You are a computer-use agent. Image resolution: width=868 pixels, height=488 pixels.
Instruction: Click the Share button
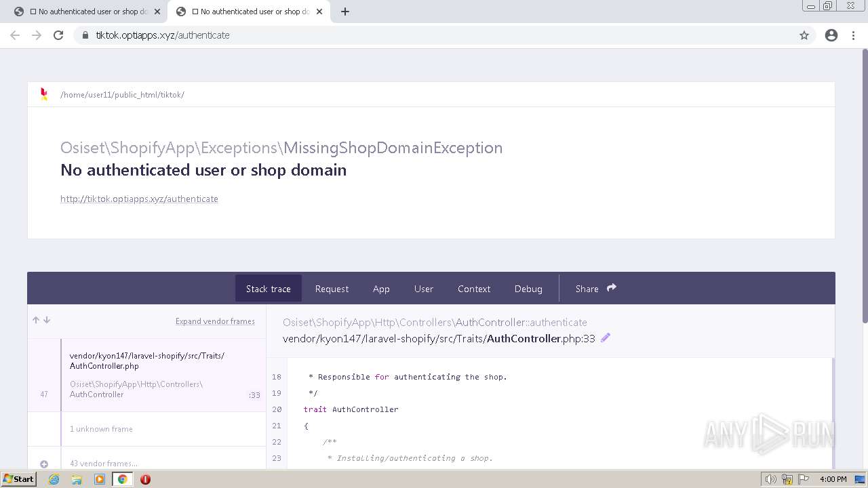(x=595, y=289)
